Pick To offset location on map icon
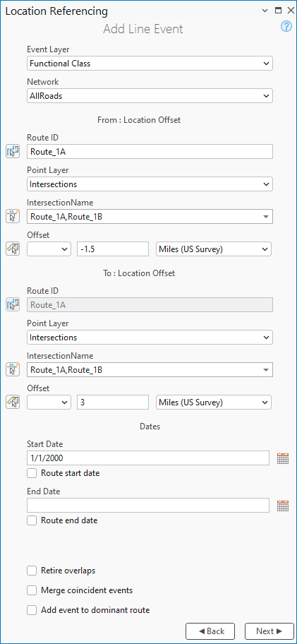The width and height of the screenshot is (297, 644). [x=13, y=402]
